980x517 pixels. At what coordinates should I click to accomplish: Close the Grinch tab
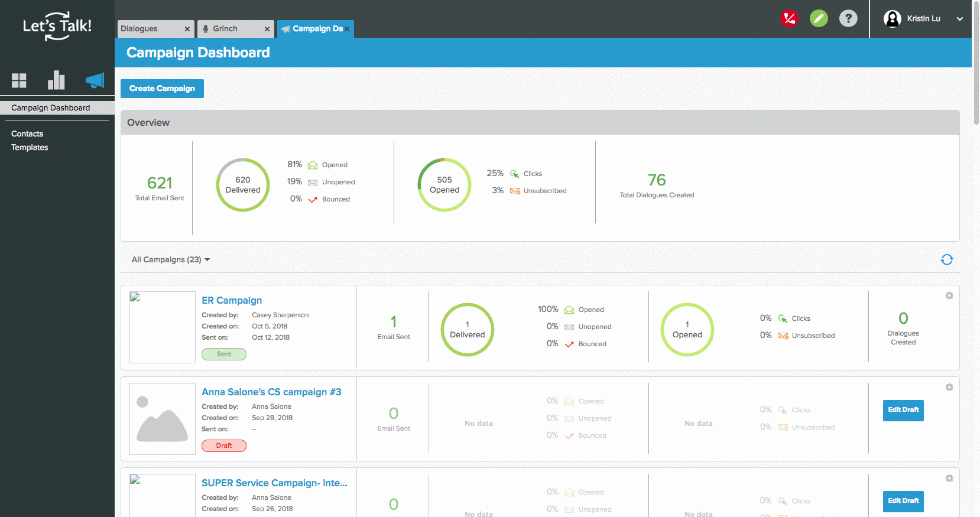[x=267, y=29]
